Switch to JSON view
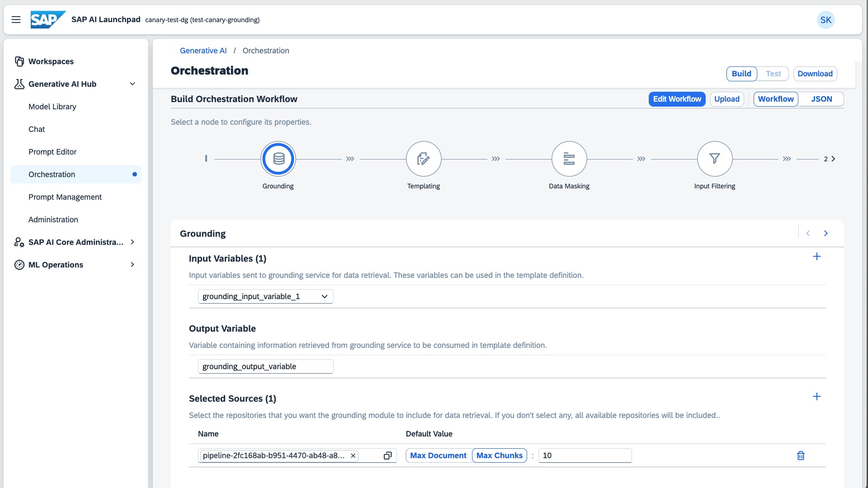The image size is (868, 488). pyautogui.click(x=821, y=99)
